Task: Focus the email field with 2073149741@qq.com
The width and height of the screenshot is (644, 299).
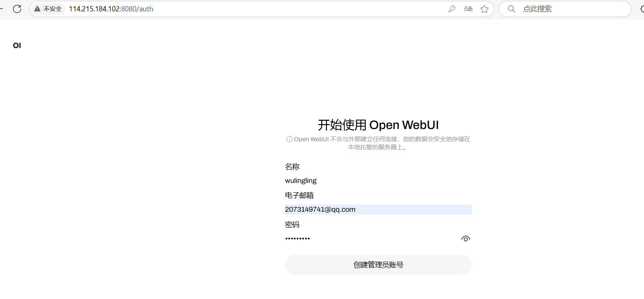Action: click(378, 210)
